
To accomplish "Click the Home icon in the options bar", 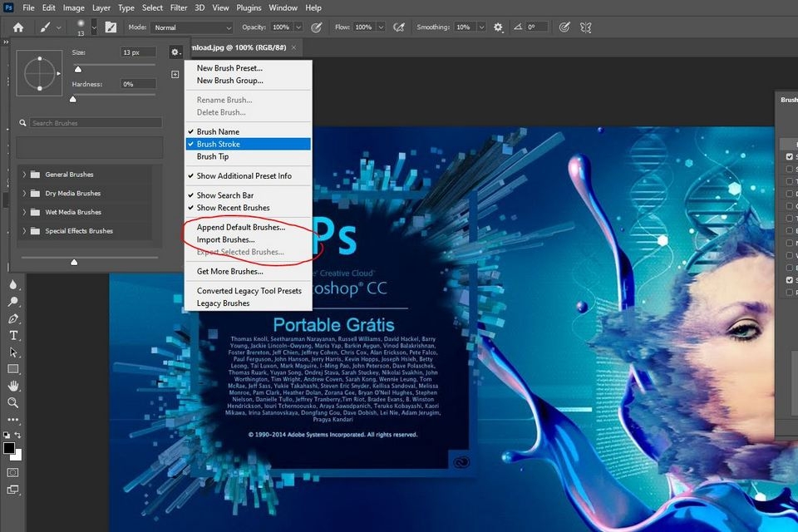I will click(17, 27).
